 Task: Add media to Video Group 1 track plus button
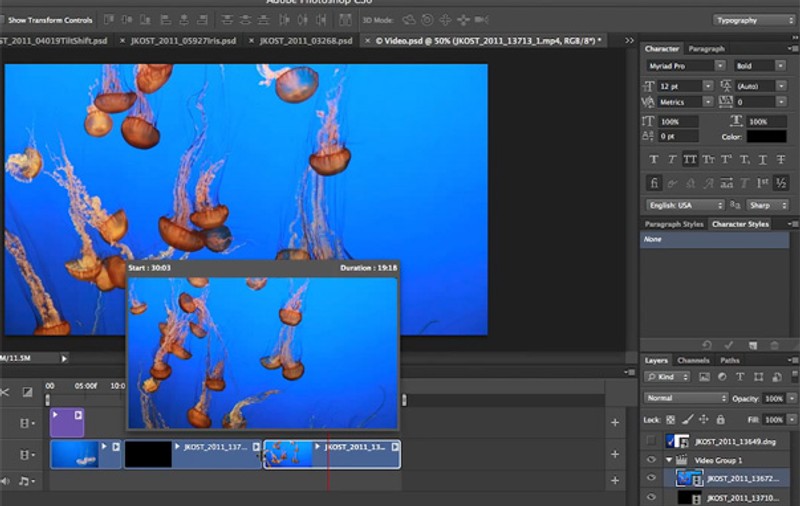point(615,454)
